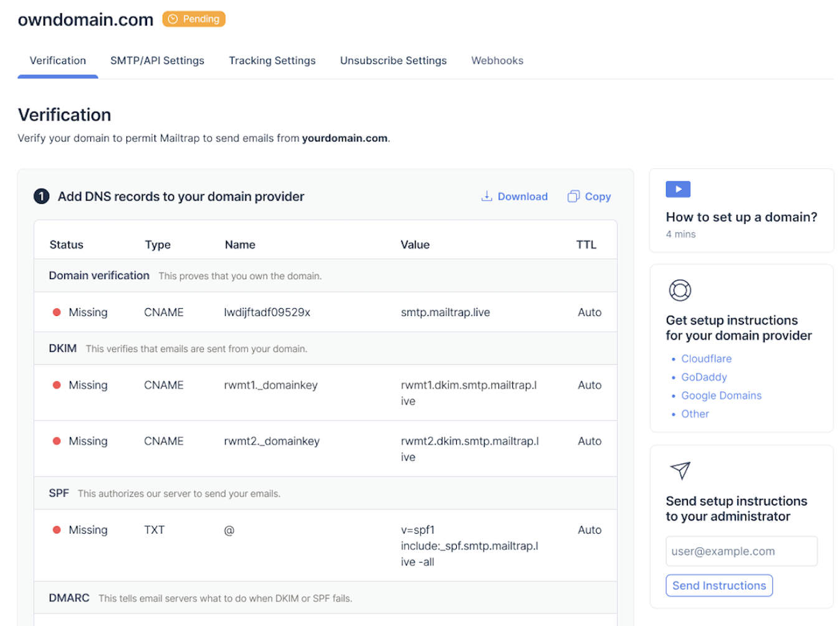Click red Missing dot for SPF record
840x626 pixels.
pos(57,530)
